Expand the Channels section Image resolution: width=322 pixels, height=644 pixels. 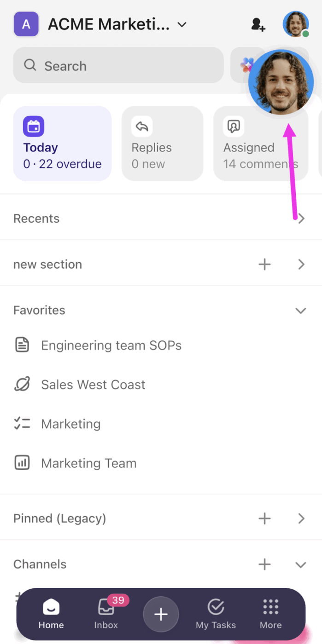300,564
